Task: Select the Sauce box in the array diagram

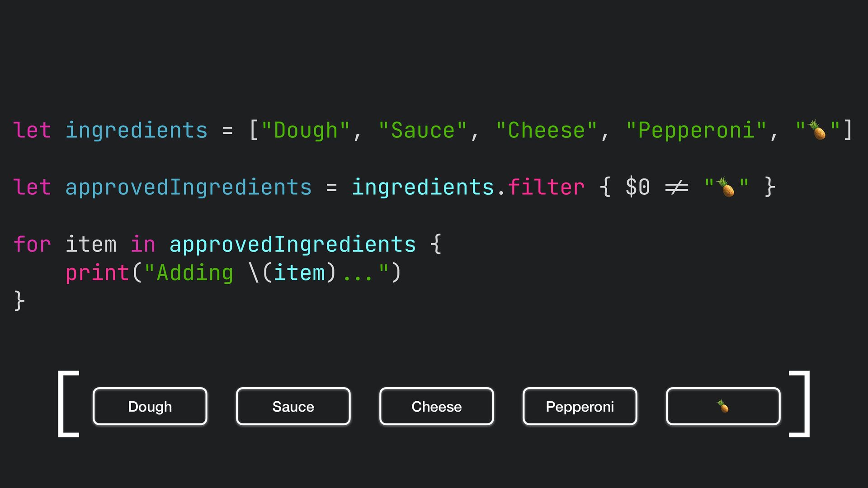Action: 293,406
